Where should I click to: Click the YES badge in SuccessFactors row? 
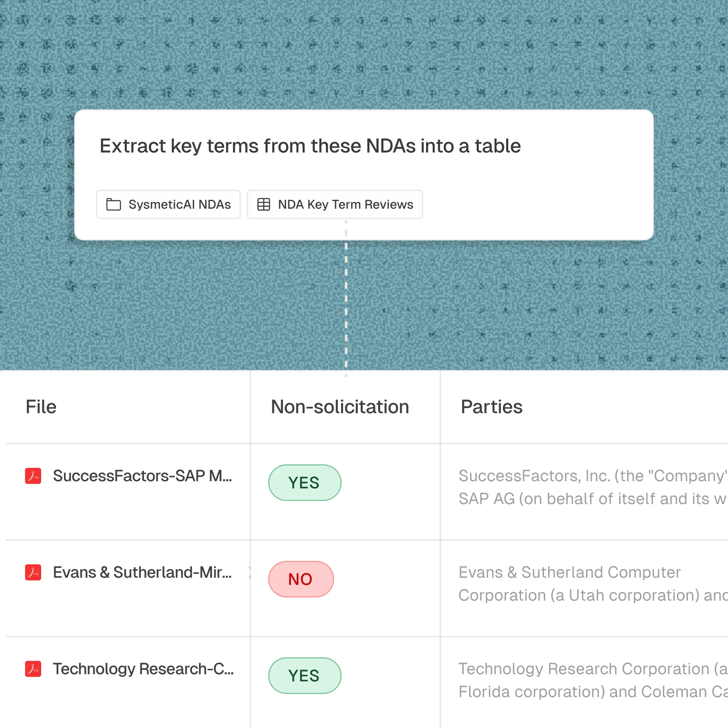point(304,483)
